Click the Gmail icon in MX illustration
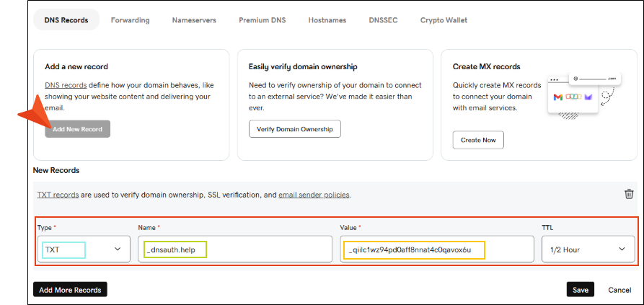The width and height of the screenshot is (644, 305). [557, 97]
